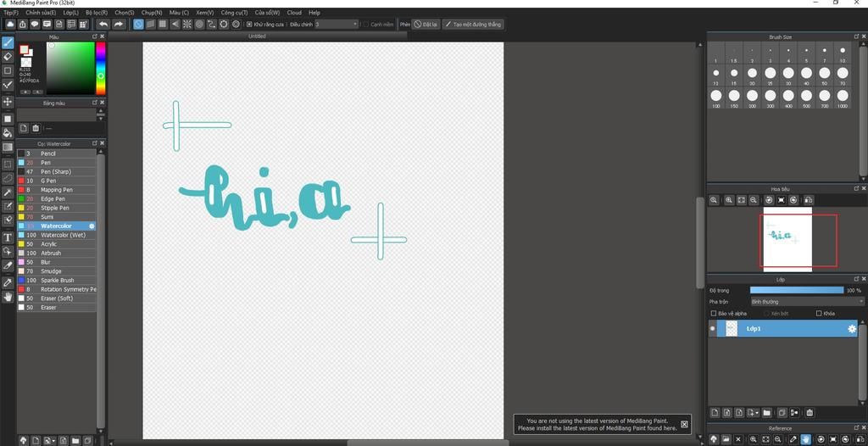The height and width of the screenshot is (446, 868).
Task: Switch to the Untitled document tab
Action: pyautogui.click(x=257, y=36)
